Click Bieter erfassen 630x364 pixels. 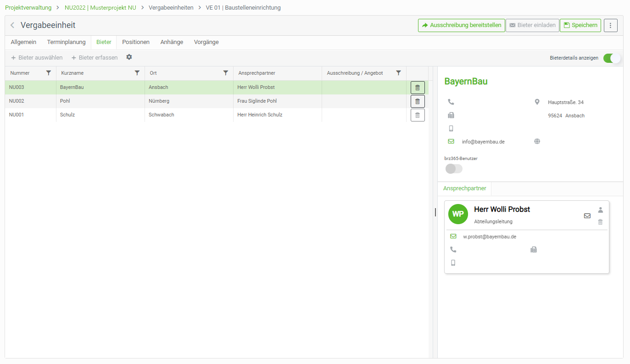(95, 58)
